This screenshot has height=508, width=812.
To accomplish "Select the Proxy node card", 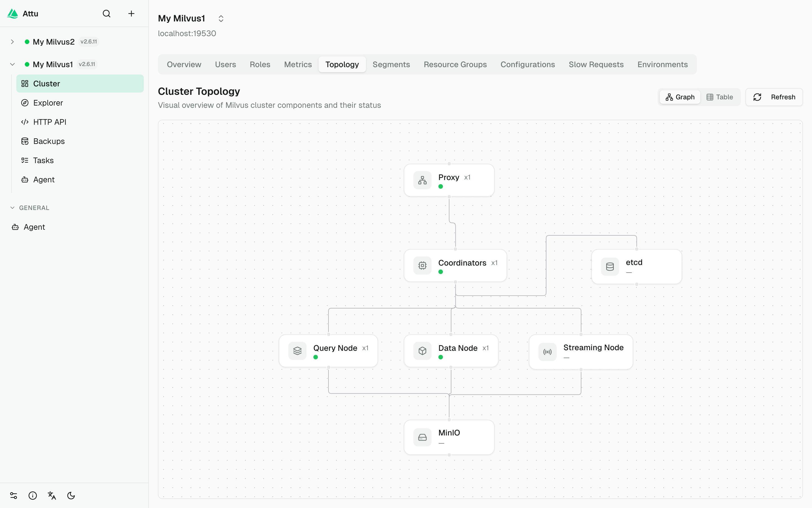I will pyautogui.click(x=449, y=180).
